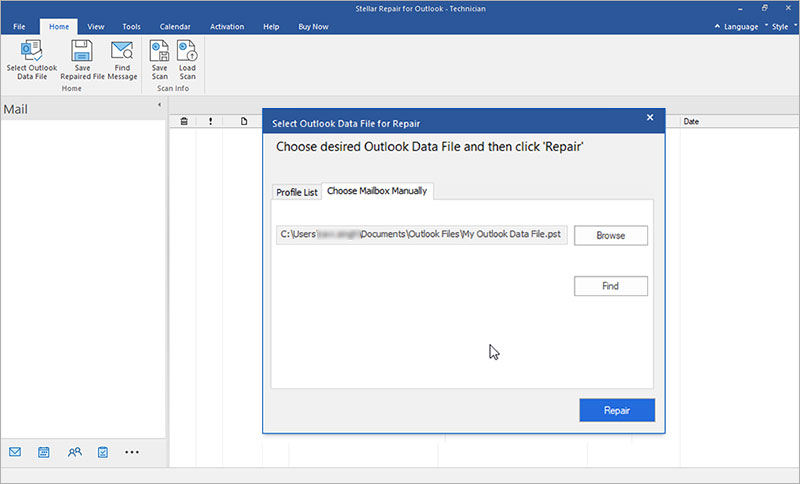This screenshot has width=800, height=484.
Task: Open the Help tab
Action: [x=271, y=27]
